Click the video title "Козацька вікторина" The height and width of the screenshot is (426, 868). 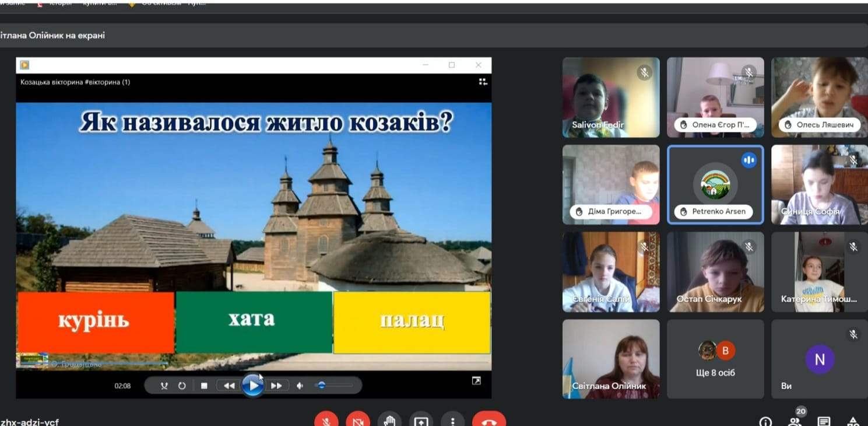(51, 82)
